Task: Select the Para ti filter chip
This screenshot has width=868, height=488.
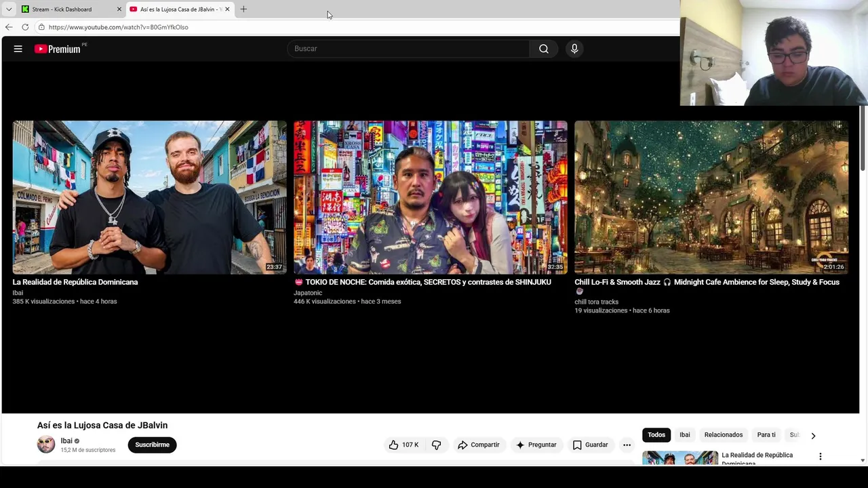Action: 766,434
